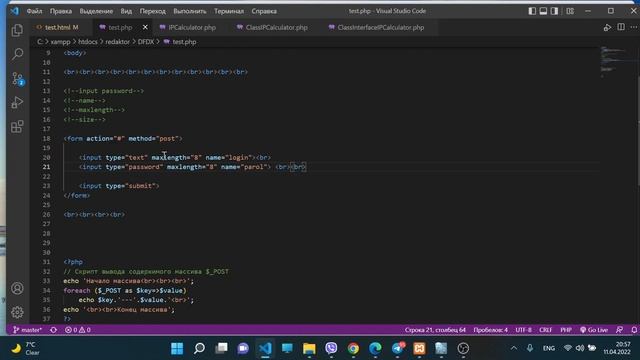Open Problems from errors and warnings count
Image resolution: width=640 pixels, height=360 pixels.
[x=78, y=330]
